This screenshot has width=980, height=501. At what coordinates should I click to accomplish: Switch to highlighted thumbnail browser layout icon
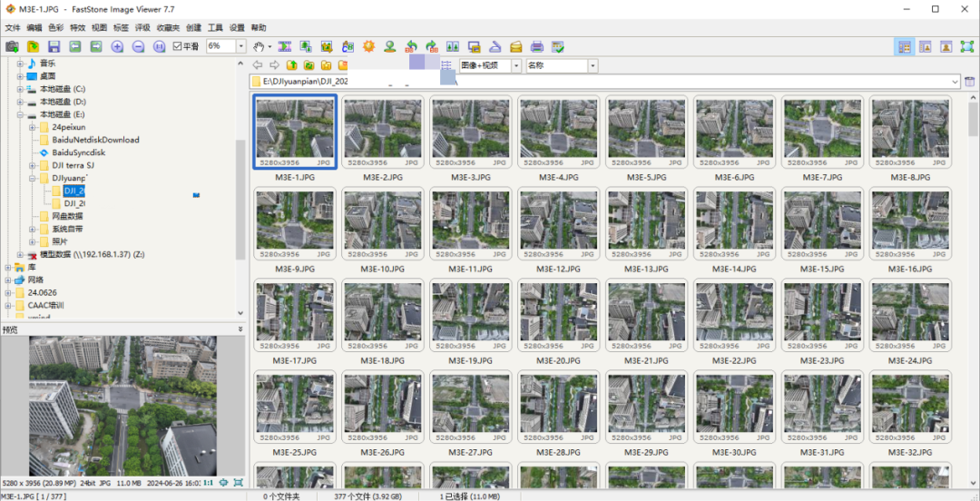[904, 46]
